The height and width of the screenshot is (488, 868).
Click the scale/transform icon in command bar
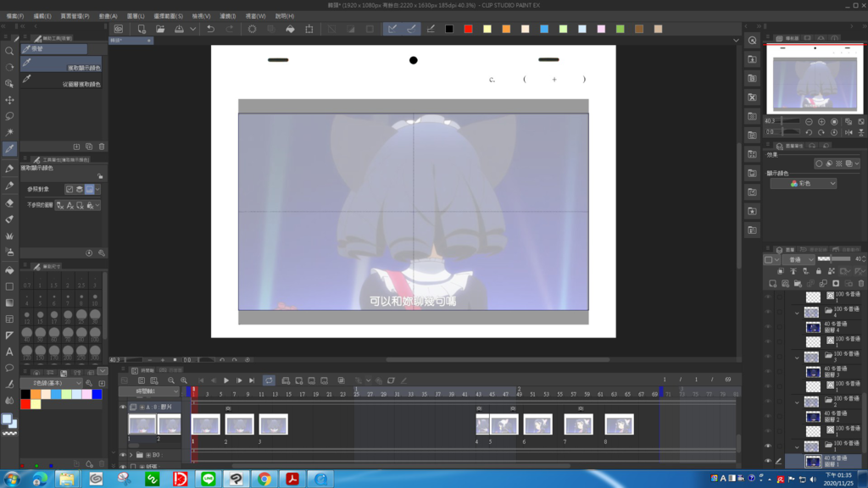point(309,29)
